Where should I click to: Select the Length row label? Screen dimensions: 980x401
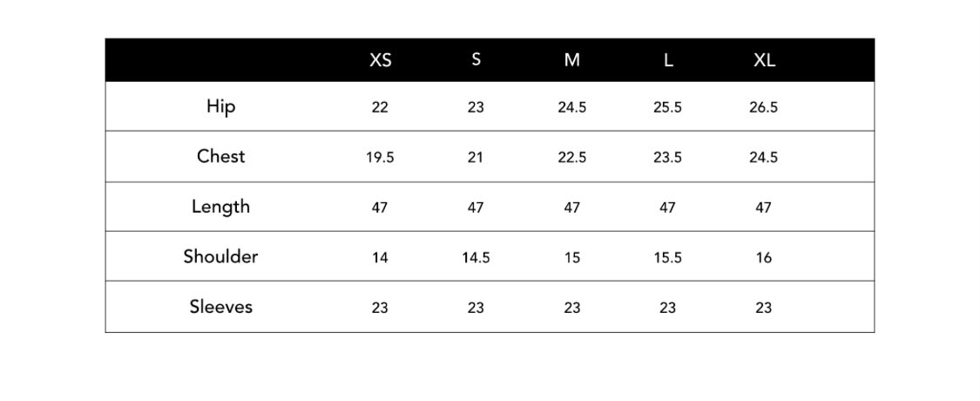(221, 207)
